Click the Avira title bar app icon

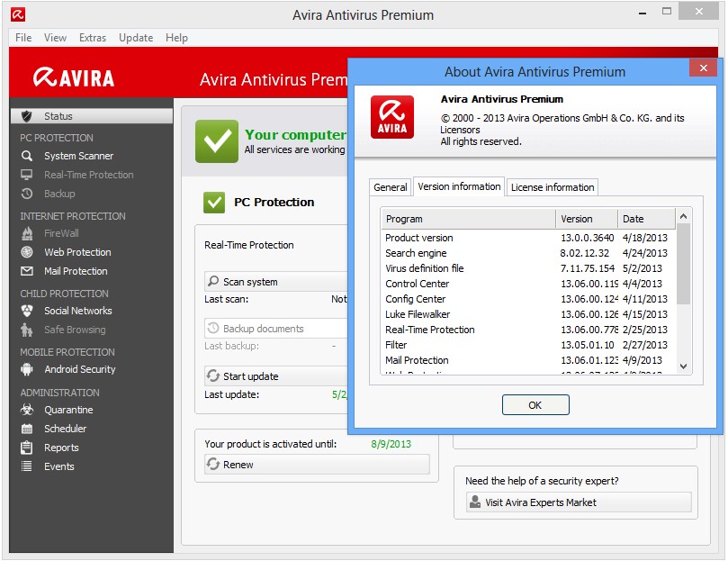[x=18, y=14]
